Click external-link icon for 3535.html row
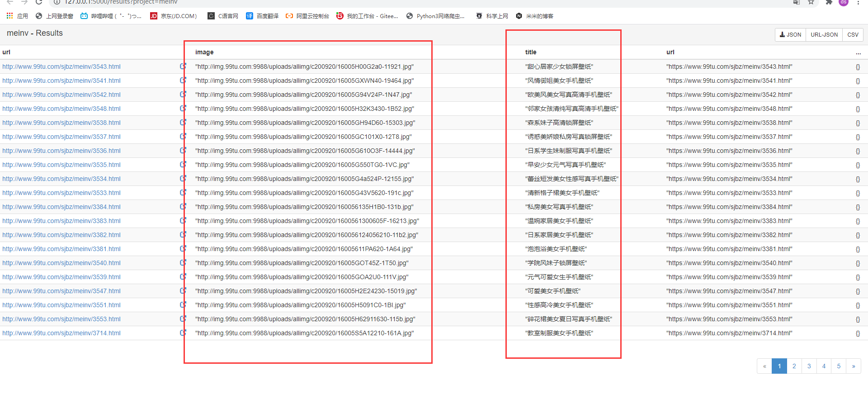 click(183, 164)
